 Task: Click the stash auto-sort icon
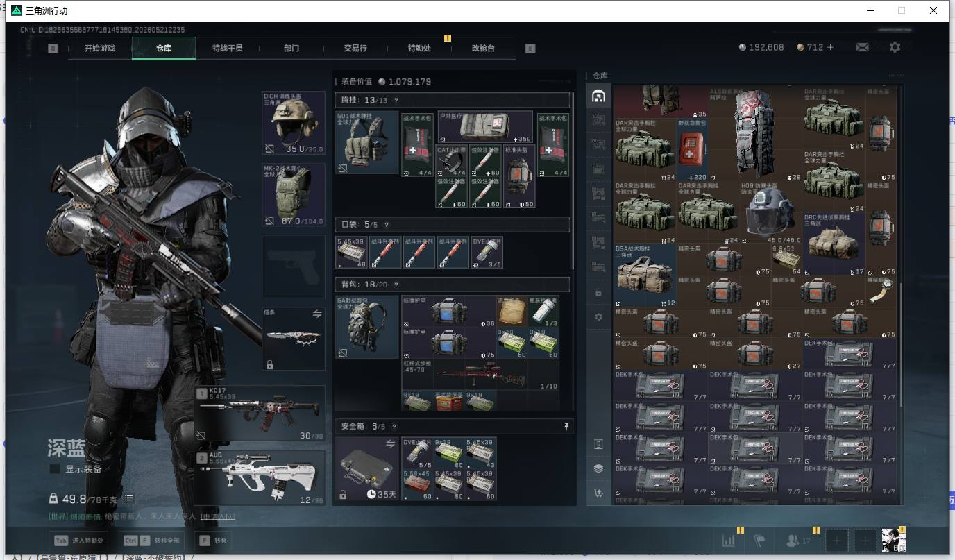coord(598,493)
